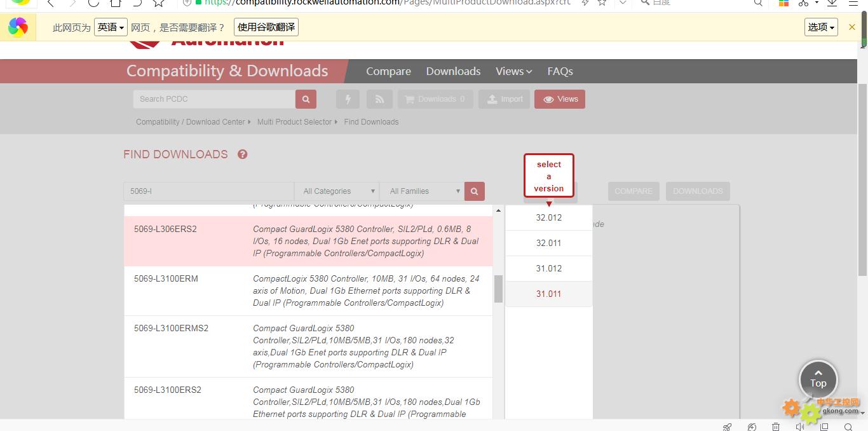Image resolution: width=868 pixels, height=431 pixels.
Task: Go to Multi Product Selector breadcrumb
Action: tap(294, 122)
